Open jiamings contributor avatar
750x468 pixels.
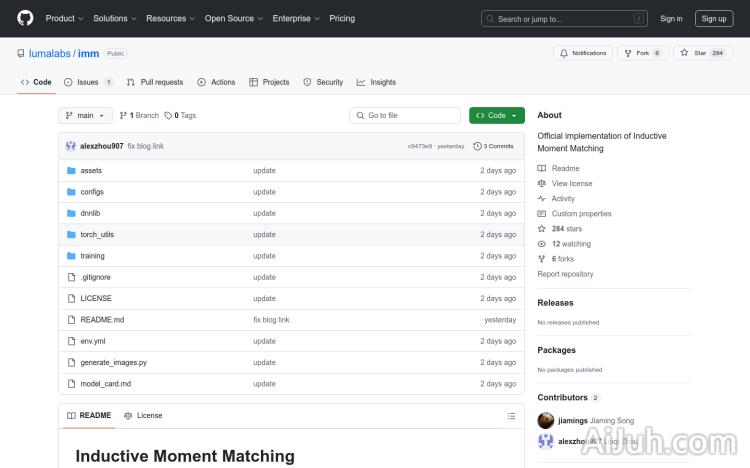[x=546, y=421]
